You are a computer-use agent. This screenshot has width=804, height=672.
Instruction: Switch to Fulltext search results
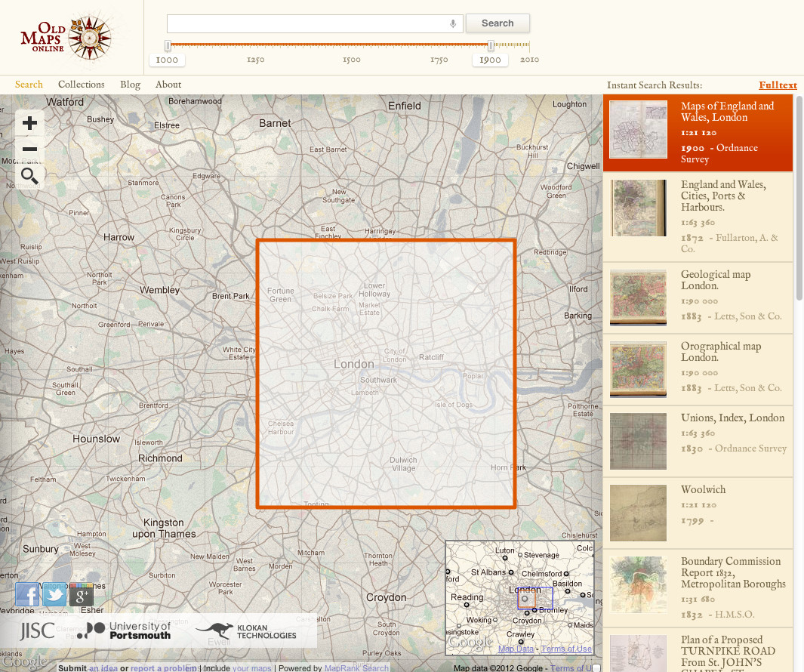tap(778, 85)
